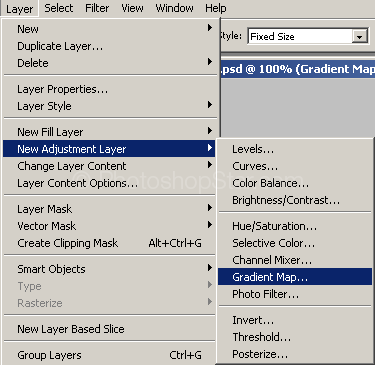Expand the Layer Style submenu
Viewport: 375px width, 365px height.
tap(110, 106)
